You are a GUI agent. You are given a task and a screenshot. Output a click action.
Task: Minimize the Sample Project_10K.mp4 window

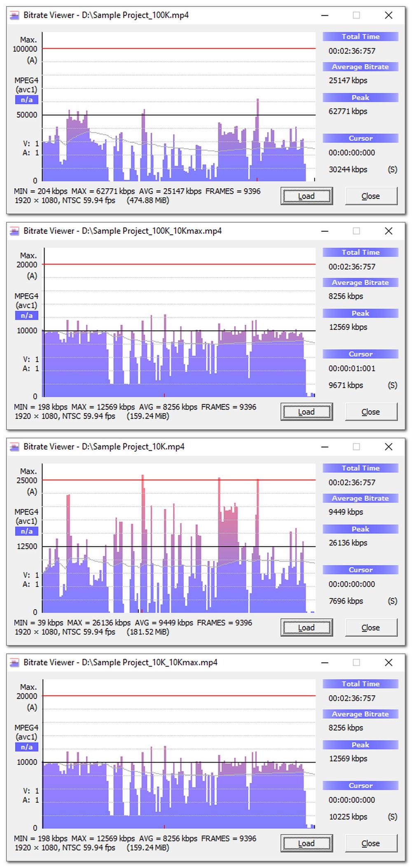[x=325, y=447]
